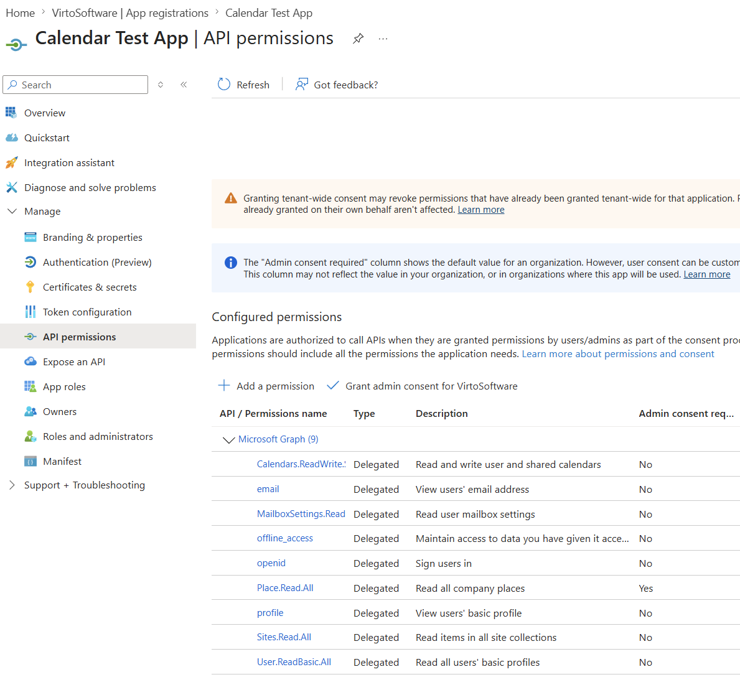Pin the Calendar Test App page
The width and height of the screenshot is (740, 700).
(x=358, y=39)
